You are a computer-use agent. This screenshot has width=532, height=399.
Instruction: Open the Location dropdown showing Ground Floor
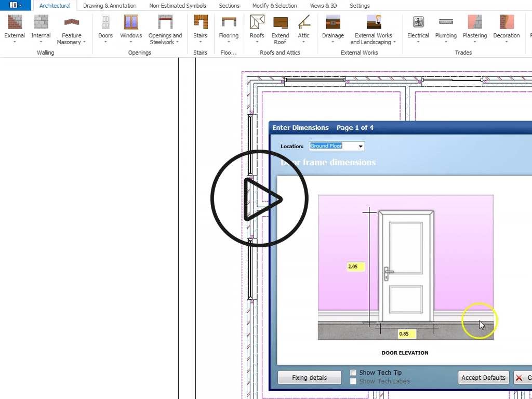pos(337,146)
